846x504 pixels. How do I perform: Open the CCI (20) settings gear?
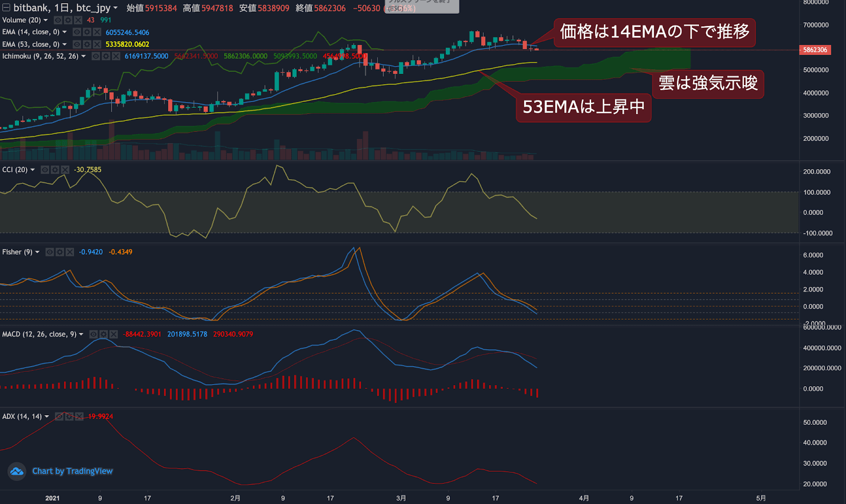[55, 170]
